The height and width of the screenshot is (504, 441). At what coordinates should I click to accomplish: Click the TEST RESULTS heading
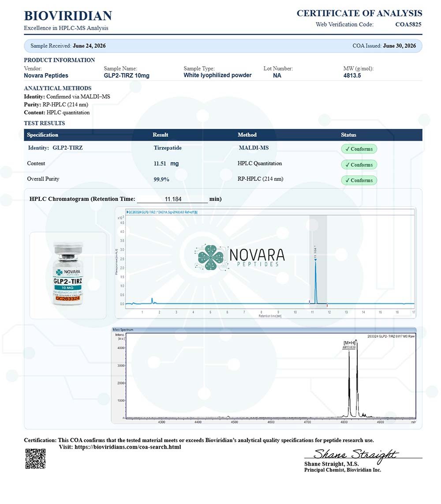45,123
